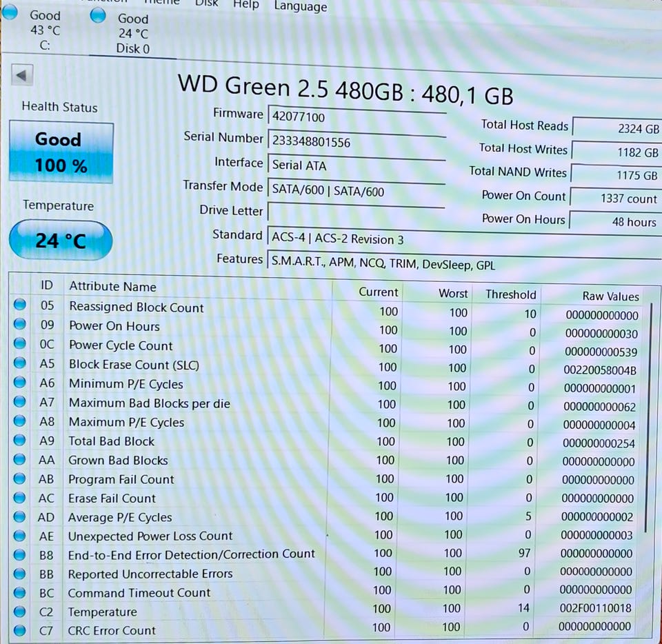Click the Raw Values column header
662x644 pixels.
click(610, 296)
